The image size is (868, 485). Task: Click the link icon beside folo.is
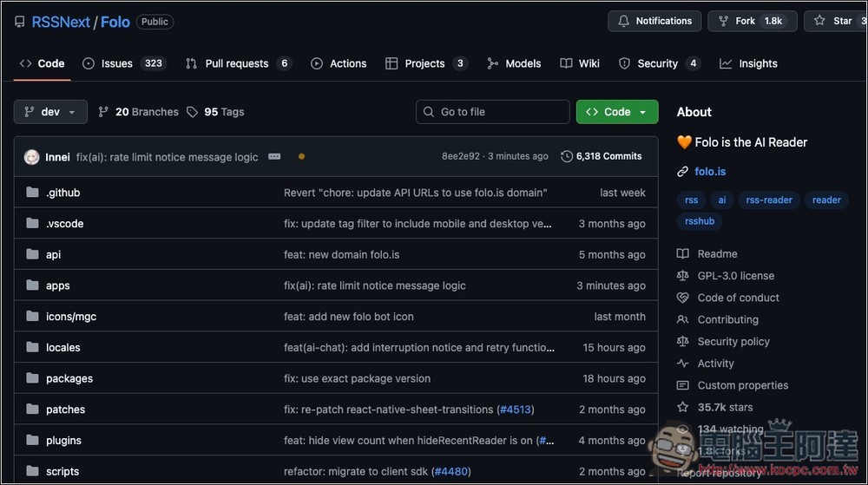(x=683, y=172)
